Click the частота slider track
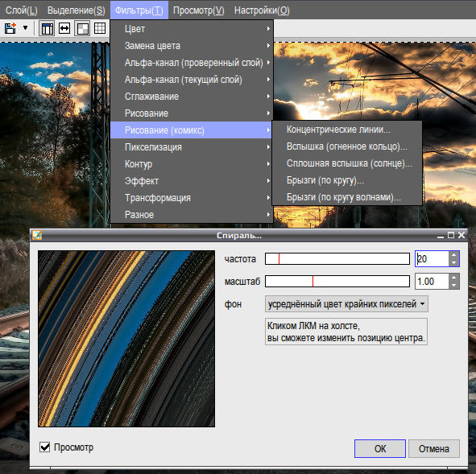Viewport: 476px width, 474px height. [x=337, y=258]
